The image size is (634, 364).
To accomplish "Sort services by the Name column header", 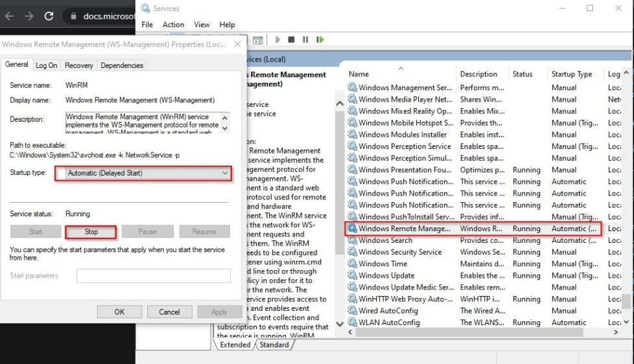I will tap(358, 74).
